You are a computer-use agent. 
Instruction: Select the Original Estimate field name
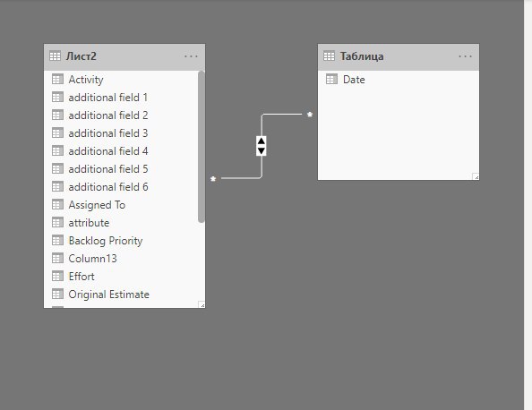(109, 295)
